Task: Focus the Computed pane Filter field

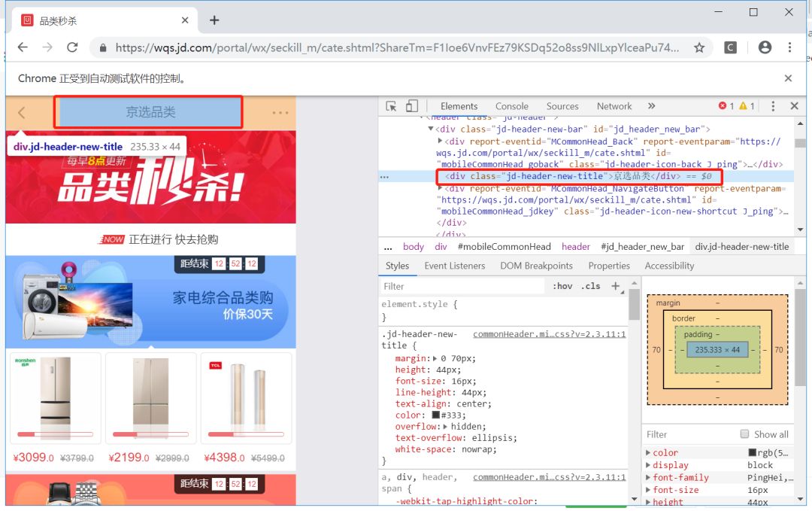Action: [689, 434]
